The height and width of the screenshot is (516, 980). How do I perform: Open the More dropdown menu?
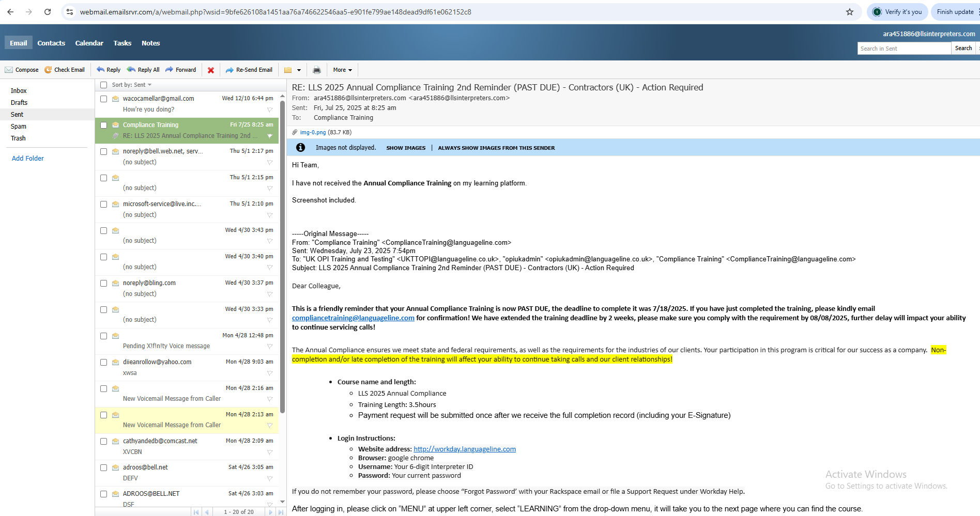(x=342, y=70)
